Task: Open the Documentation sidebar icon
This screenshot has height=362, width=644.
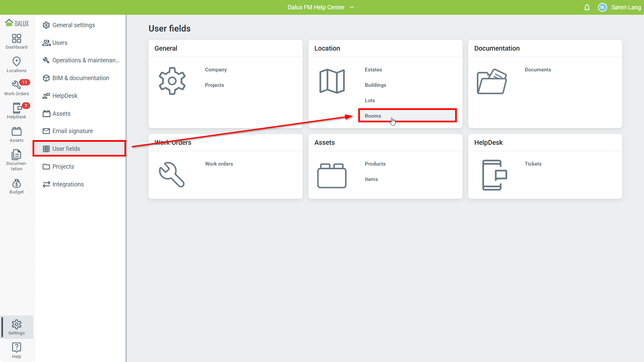Action: (x=16, y=160)
